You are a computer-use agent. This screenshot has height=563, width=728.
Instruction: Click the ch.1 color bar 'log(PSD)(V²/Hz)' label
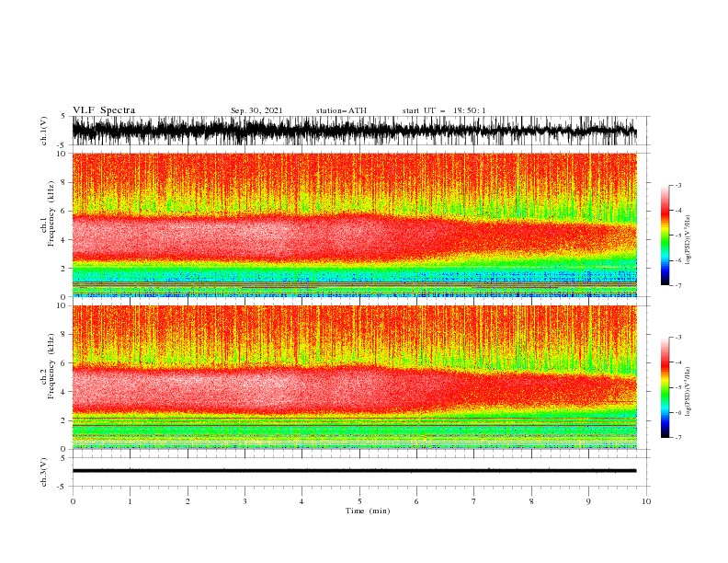tap(688, 240)
